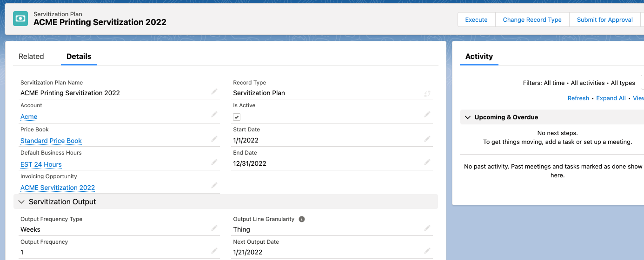Toggle the Is Active checkbox
This screenshot has width=644, height=260.
[237, 117]
